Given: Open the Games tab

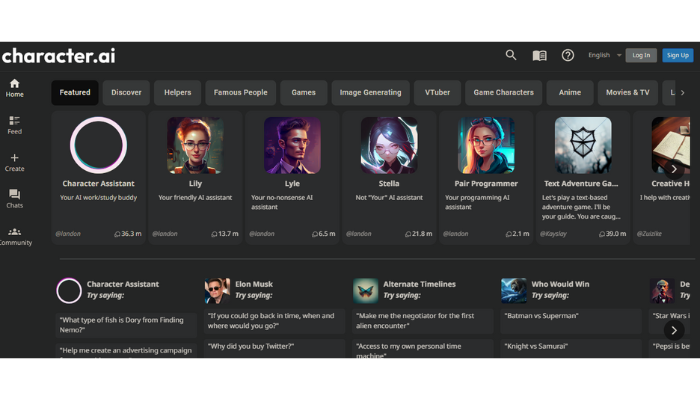Looking at the screenshot, I should coord(304,92).
